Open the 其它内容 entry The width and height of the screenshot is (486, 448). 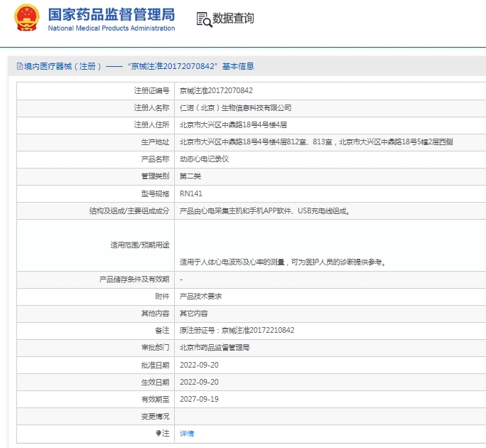[194, 314]
